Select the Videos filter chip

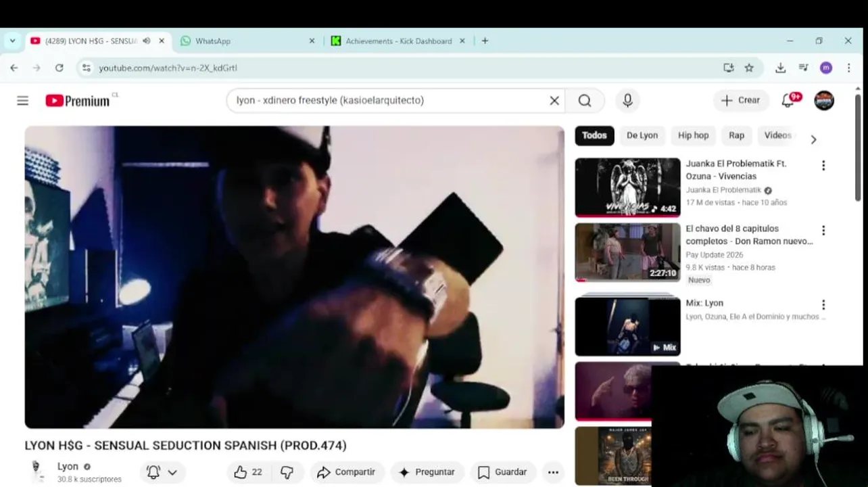tap(777, 135)
